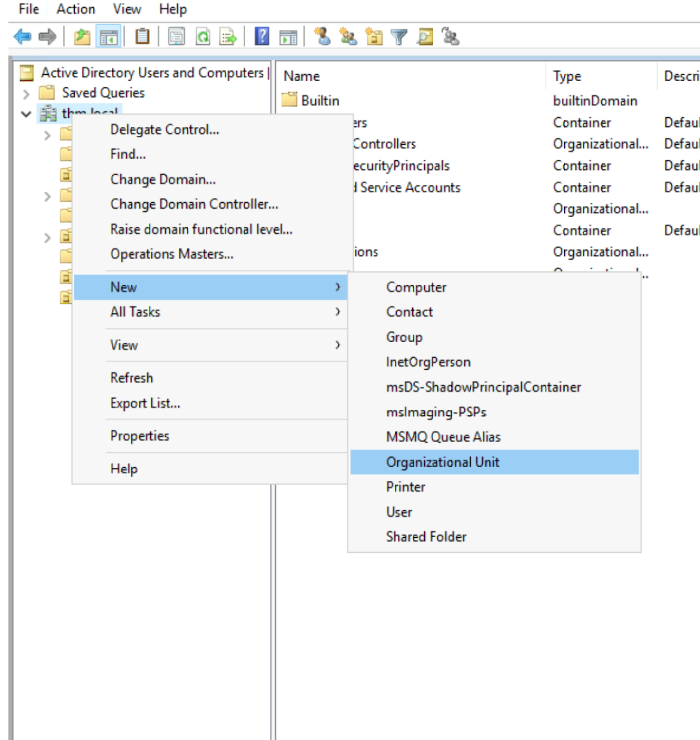Open the View menu in menu bar

127,9
